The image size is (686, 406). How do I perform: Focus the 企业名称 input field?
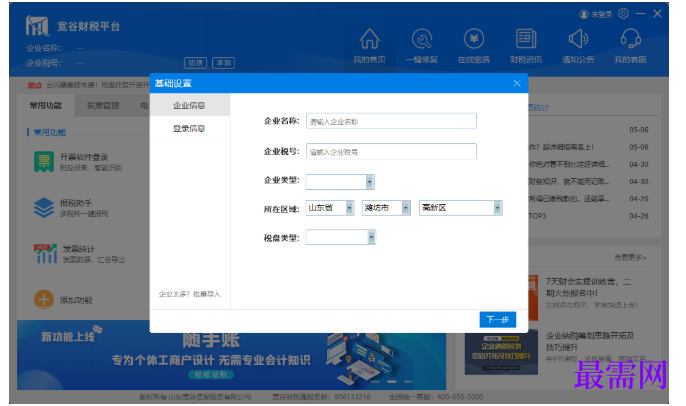[392, 121]
